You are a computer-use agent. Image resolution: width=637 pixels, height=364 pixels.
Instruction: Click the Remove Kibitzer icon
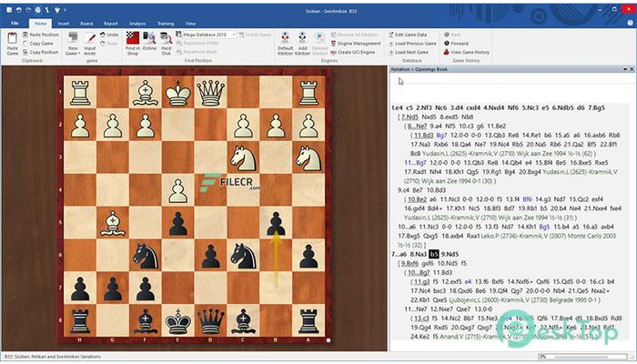click(319, 38)
